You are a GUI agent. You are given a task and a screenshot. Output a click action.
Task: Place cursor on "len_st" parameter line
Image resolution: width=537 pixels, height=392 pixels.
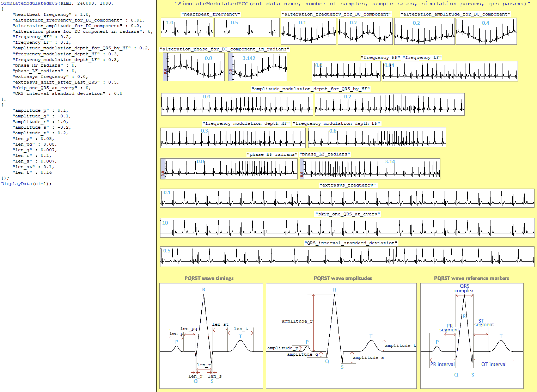32,167
